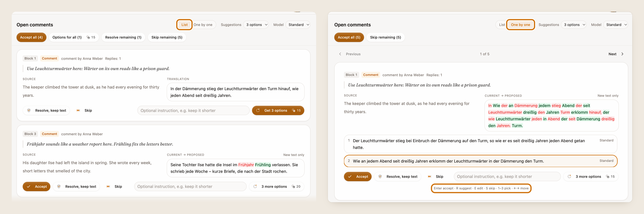Viewport: 644px width, 214px height.
Task: Click skip-forward icon in right panel
Action: coord(429,176)
